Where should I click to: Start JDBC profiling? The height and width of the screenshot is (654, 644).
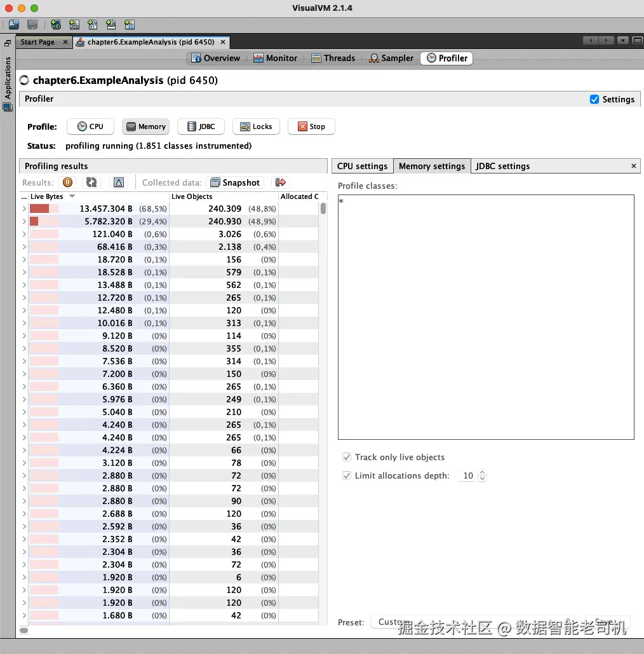click(x=201, y=126)
